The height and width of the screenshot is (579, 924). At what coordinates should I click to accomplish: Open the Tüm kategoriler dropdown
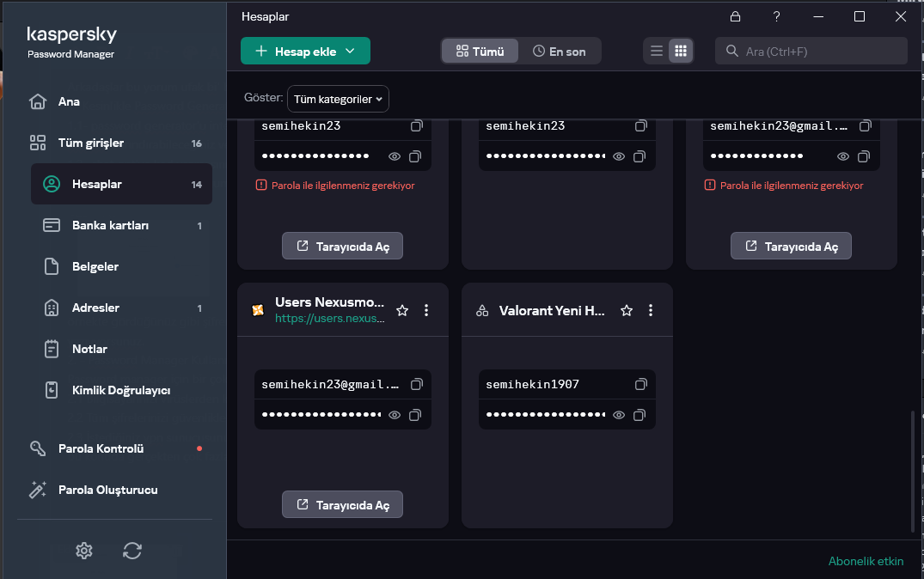click(x=339, y=99)
